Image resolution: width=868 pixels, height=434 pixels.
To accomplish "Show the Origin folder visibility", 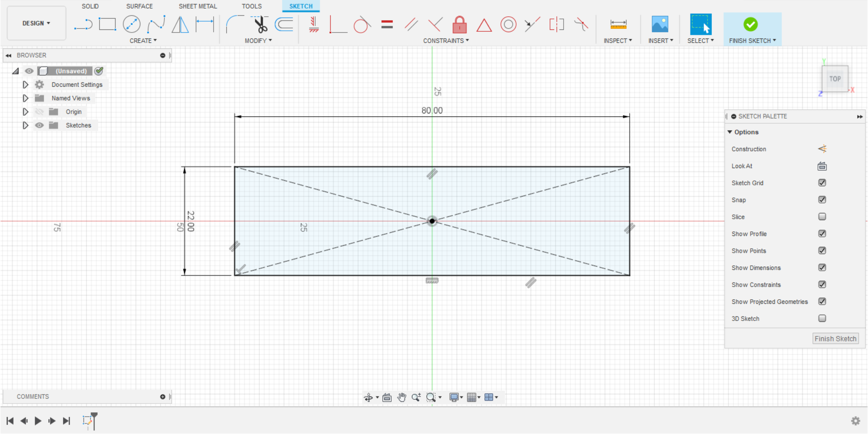I will tap(39, 112).
